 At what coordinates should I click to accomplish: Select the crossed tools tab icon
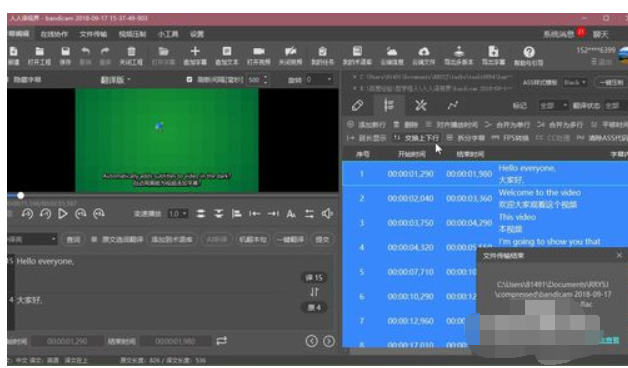coord(421,105)
